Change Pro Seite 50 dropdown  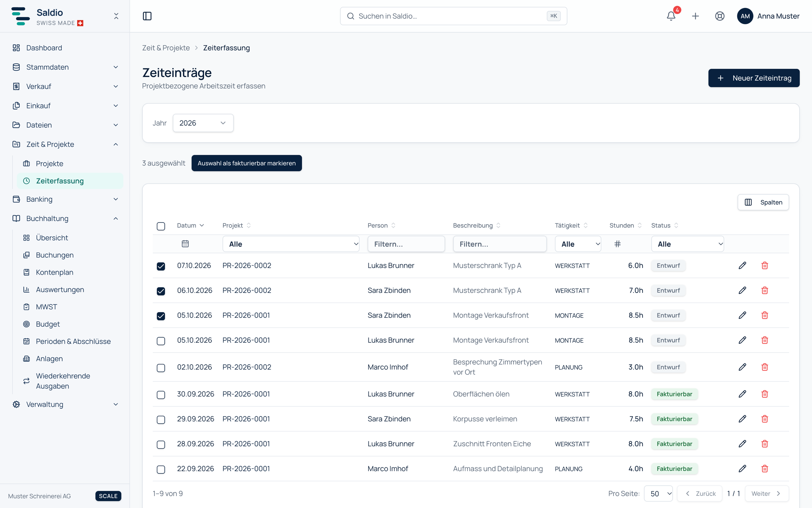(x=658, y=493)
